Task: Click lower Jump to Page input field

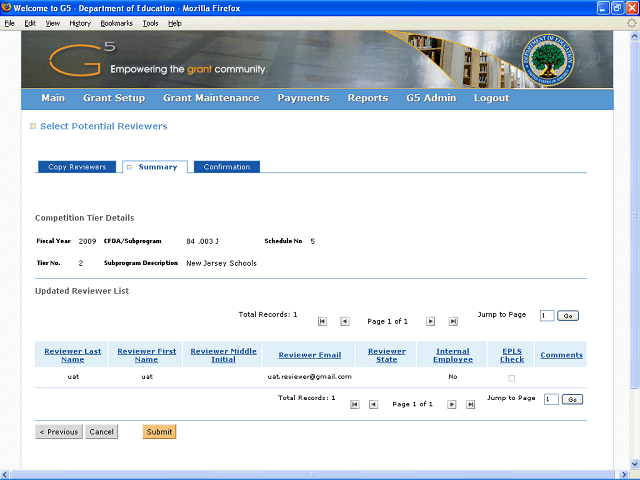Action: [x=551, y=400]
